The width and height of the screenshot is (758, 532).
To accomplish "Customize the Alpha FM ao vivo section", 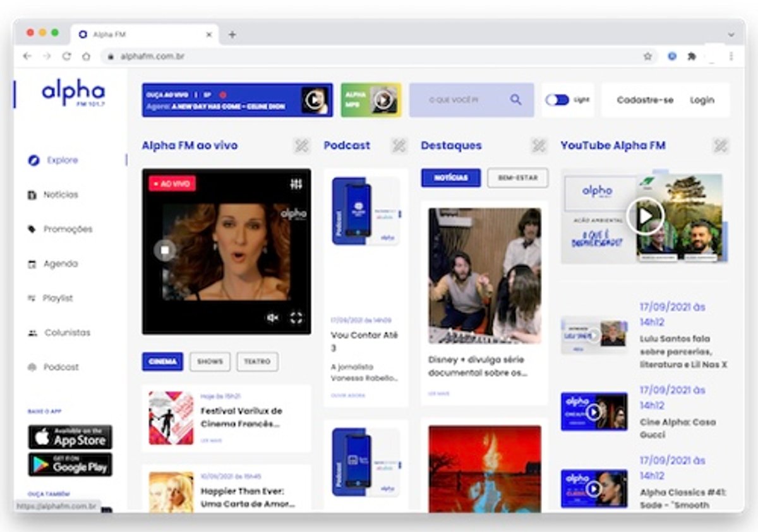I will [302, 146].
